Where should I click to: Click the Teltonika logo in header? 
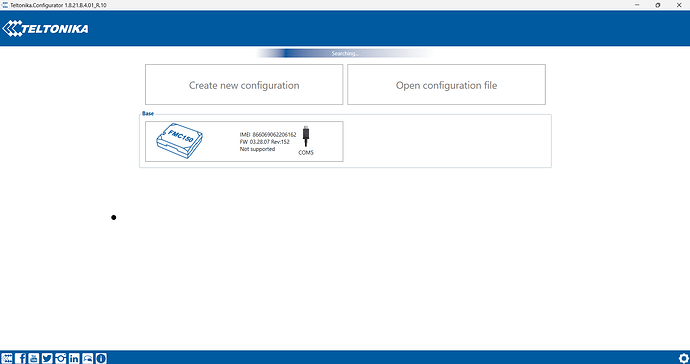click(45, 29)
